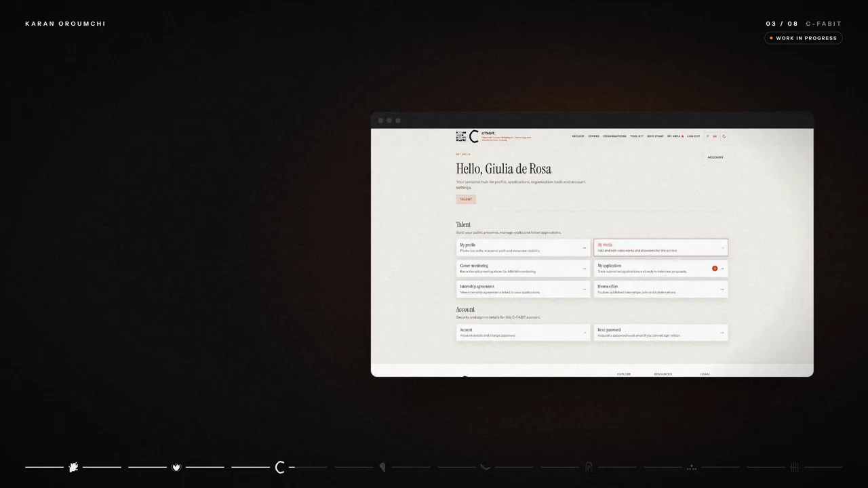Open the Organisations nav item
The width and height of the screenshot is (868, 488).
(x=615, y=136)
